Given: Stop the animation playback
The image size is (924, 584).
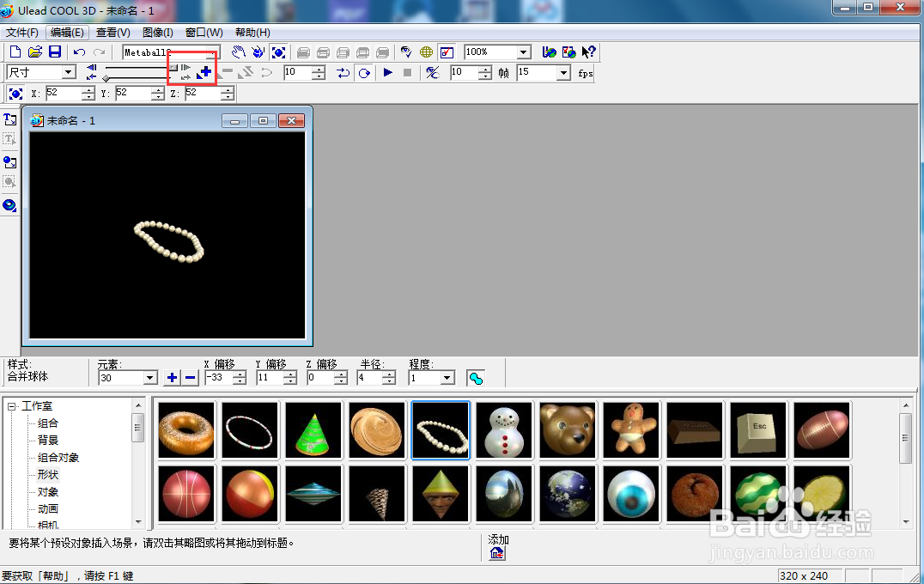Looking at the screenshot, I should click(x=407, y=72).
